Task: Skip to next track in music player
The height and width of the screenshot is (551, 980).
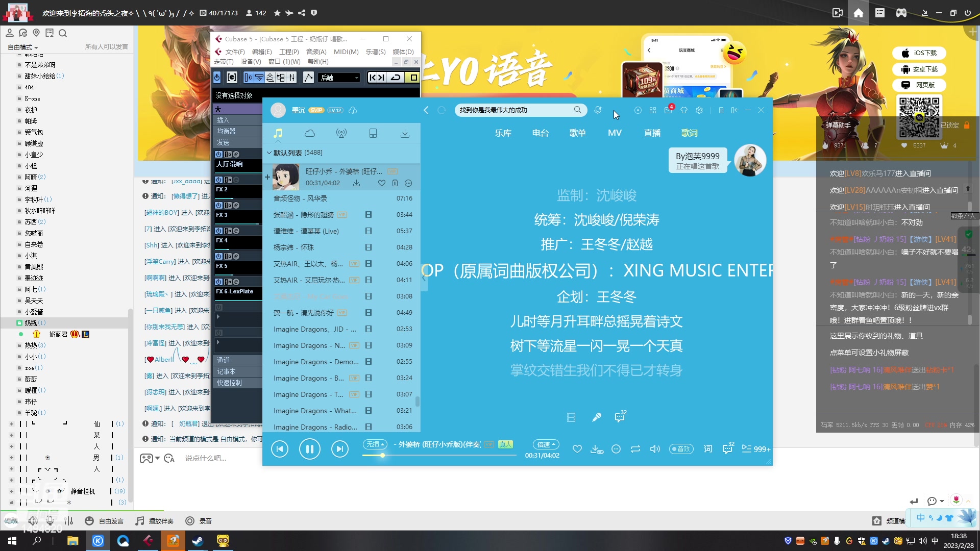Action: point(339,449)
